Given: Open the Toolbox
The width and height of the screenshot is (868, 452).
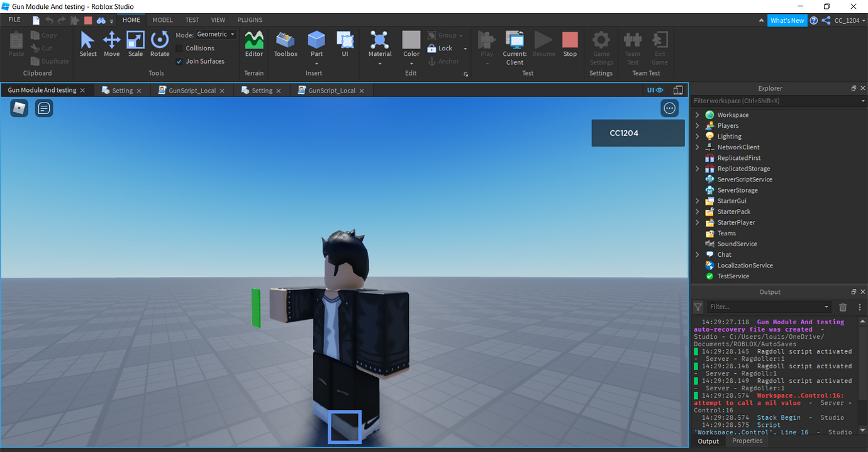Looking at the screenshot, I should pos(286,40).
